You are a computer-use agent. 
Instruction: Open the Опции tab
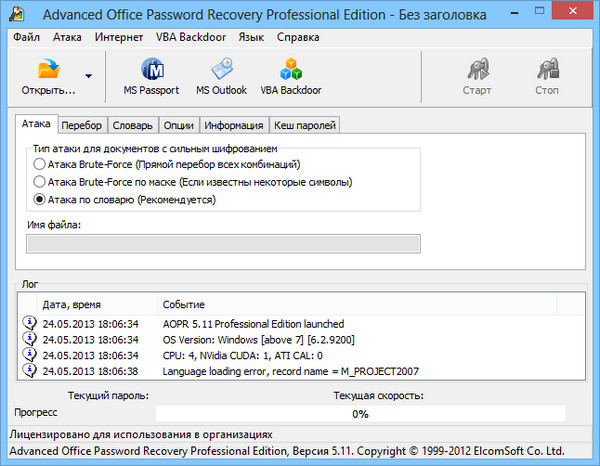click(178, 125)
